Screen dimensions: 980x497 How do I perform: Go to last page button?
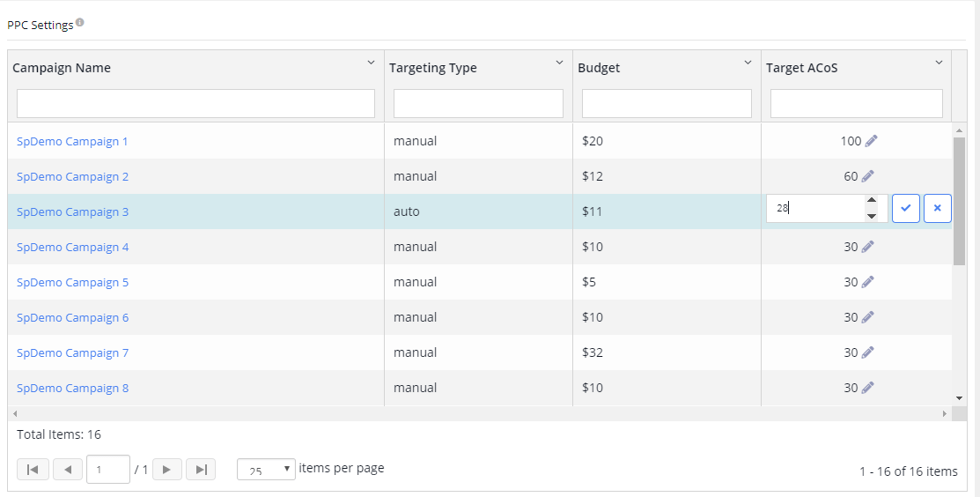tap(202, 470)
